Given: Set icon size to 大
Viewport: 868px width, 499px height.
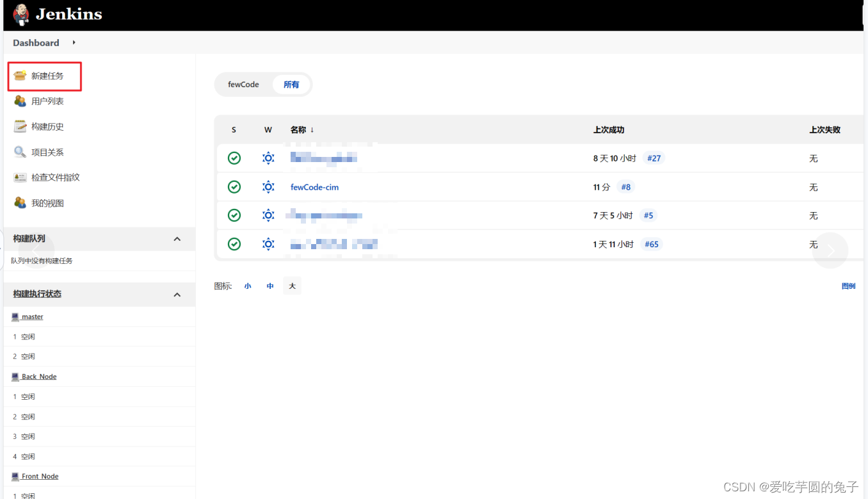Looking at the screenshot, I should (292, 286).
